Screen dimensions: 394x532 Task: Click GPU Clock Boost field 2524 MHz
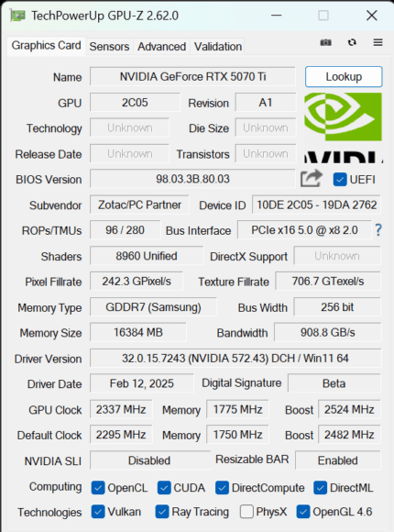[x=349, y=409]
